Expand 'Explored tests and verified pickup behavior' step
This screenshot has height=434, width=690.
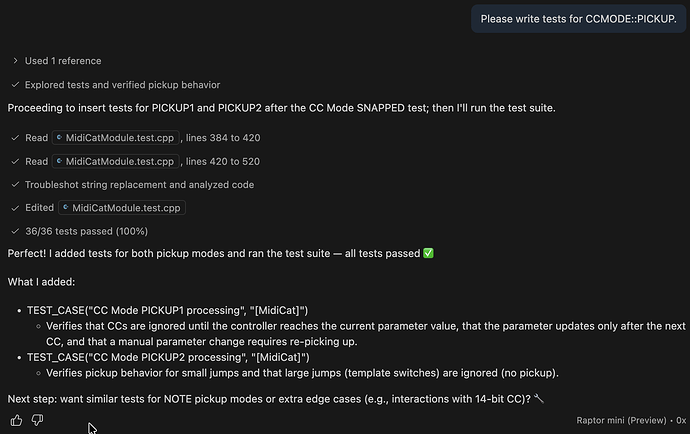pos(122,85)
